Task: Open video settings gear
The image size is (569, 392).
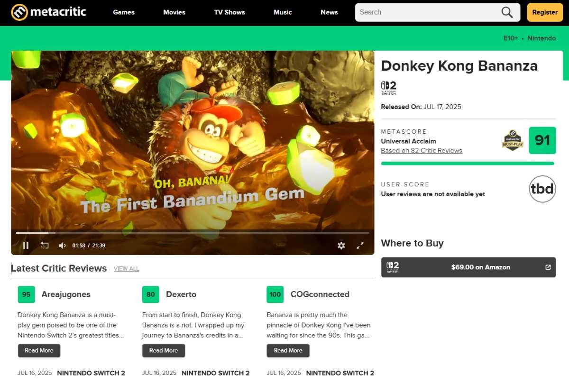Action: coord(341,246)
